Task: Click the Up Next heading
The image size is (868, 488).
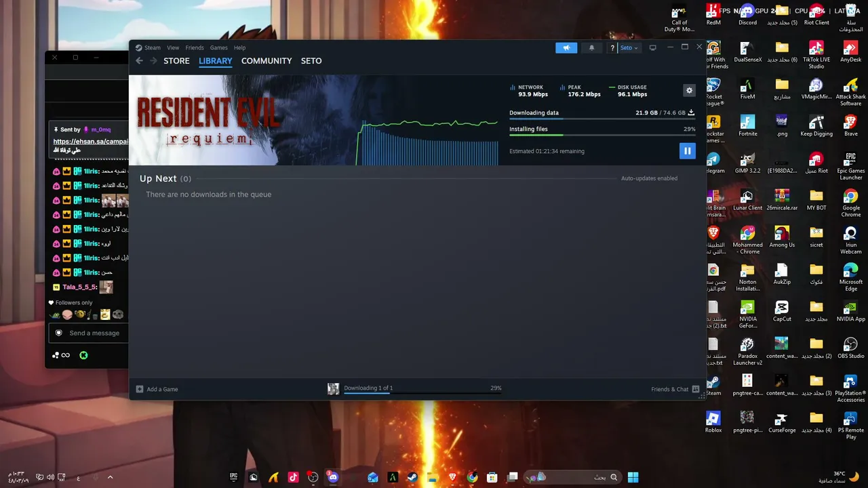Action: click(x=158, y=178)
